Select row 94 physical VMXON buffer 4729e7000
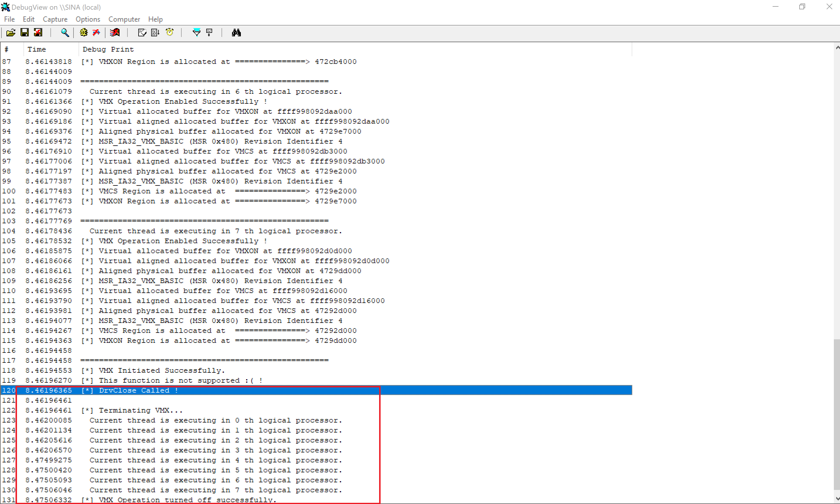Image resolution: width=840 pixels, height=504 pixels. pos(316,132)
